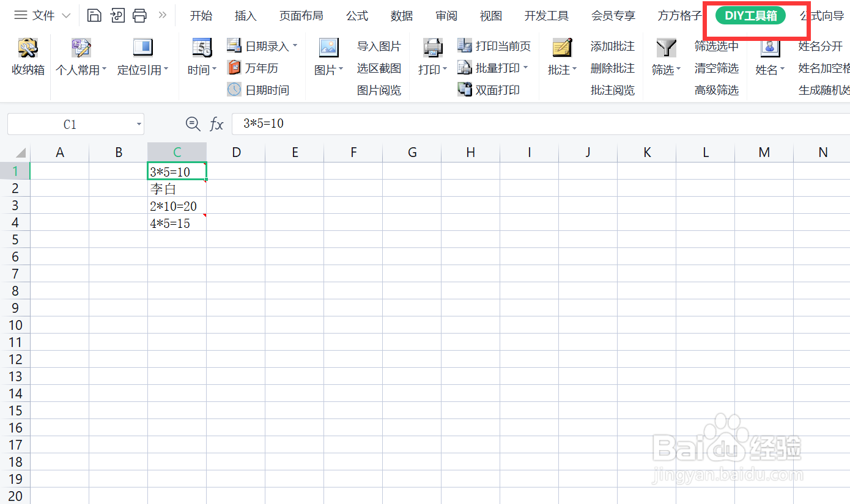The image size is (850, 504).
Task: Click the 清空筛选 button
Action: (717, 68)
